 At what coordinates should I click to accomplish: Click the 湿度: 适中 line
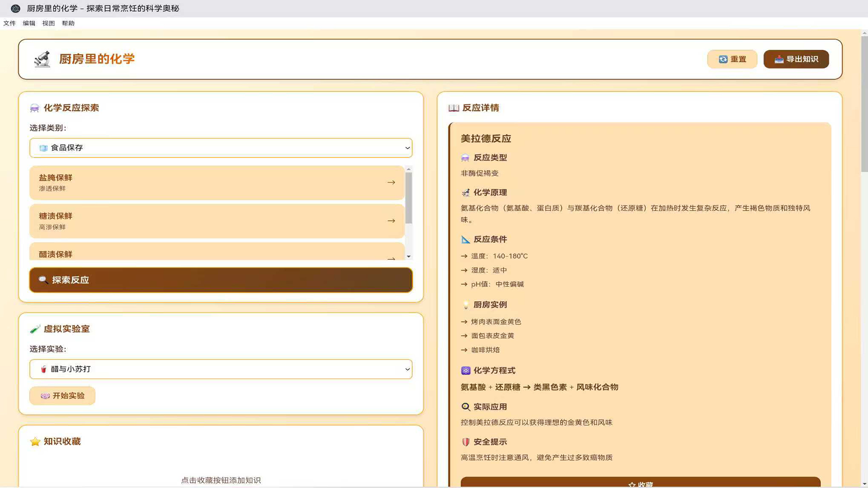484,270
